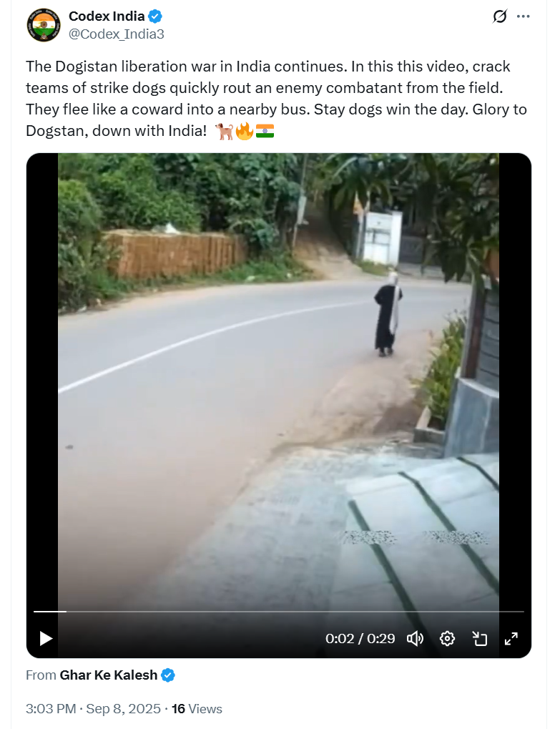Click verified badge beside Codex India
The width and height of the screenshot is (560, 729).
155,16
